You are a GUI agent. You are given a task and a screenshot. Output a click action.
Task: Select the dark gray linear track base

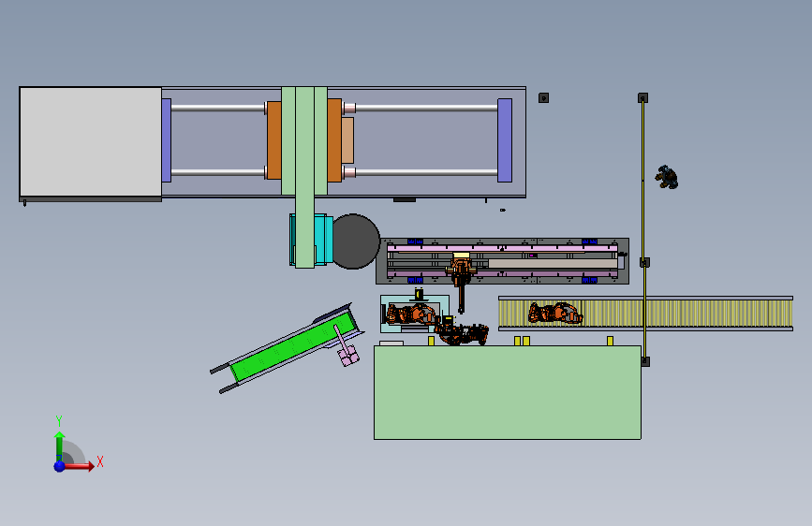coord(502,261)
